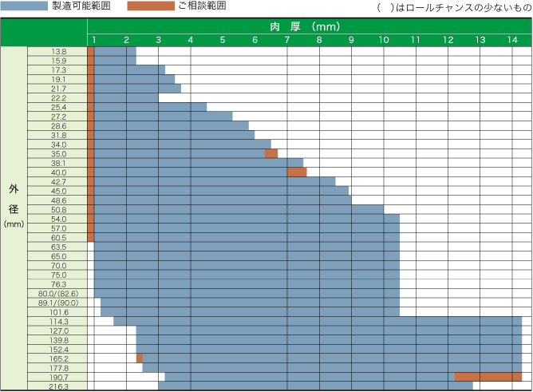Click the small orange cell in 165.2 row
533x392 pixels.
[x=140, y=358]
